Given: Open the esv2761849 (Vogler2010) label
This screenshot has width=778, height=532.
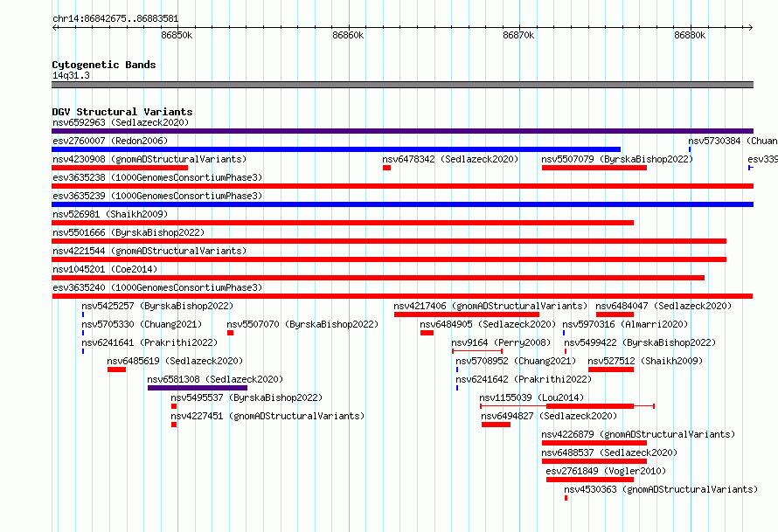Looking at the screenshot, I should coord(606,471).
